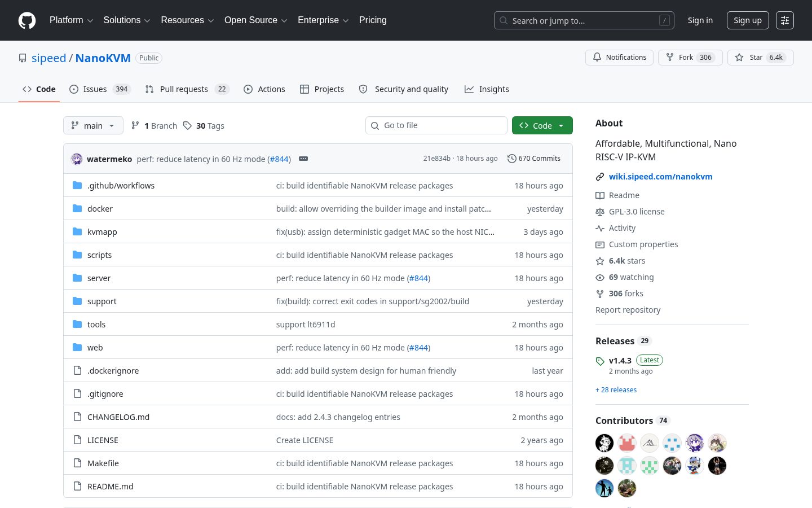Expand the Solutions navigation menu
Screen dimensions: 812x508
[x=127, y=20]
